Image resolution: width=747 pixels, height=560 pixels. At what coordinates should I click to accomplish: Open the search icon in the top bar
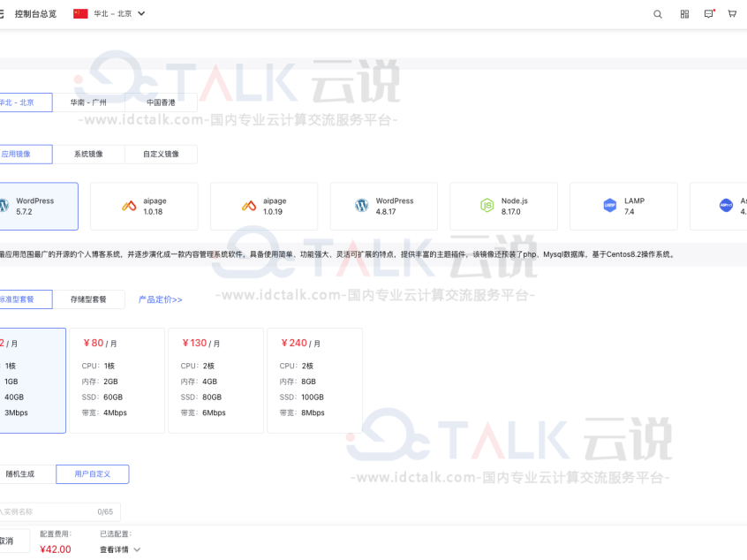658,14
